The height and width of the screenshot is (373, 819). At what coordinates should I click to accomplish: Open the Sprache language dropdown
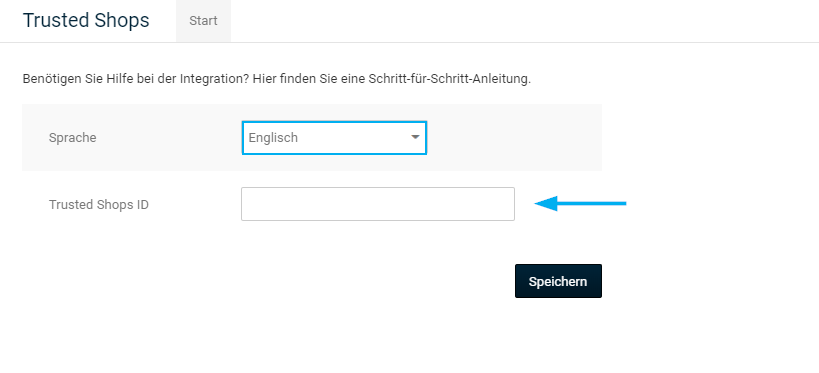[334, 138]
